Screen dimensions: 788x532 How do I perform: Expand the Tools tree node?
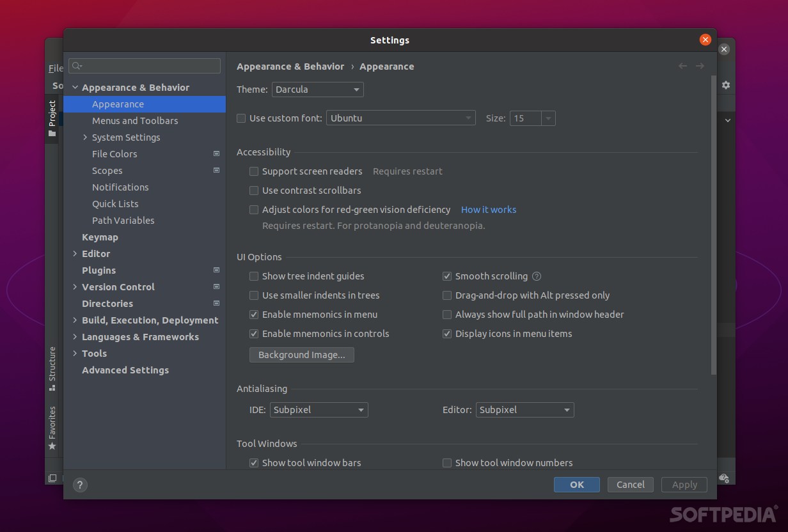click(x=75, y=354)
